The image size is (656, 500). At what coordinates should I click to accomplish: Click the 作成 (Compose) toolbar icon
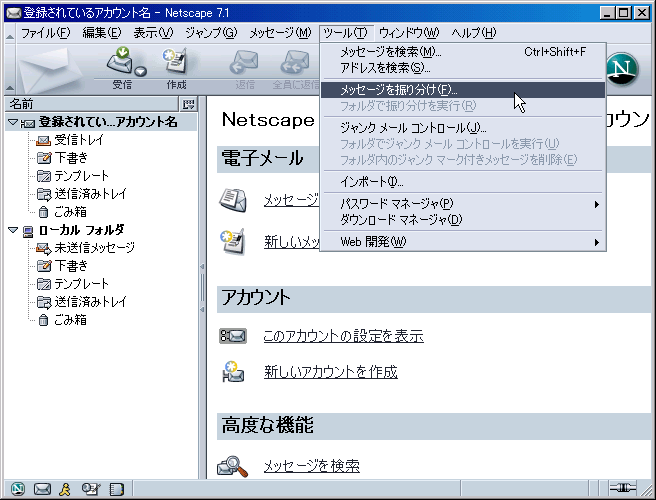click(176, 61)
